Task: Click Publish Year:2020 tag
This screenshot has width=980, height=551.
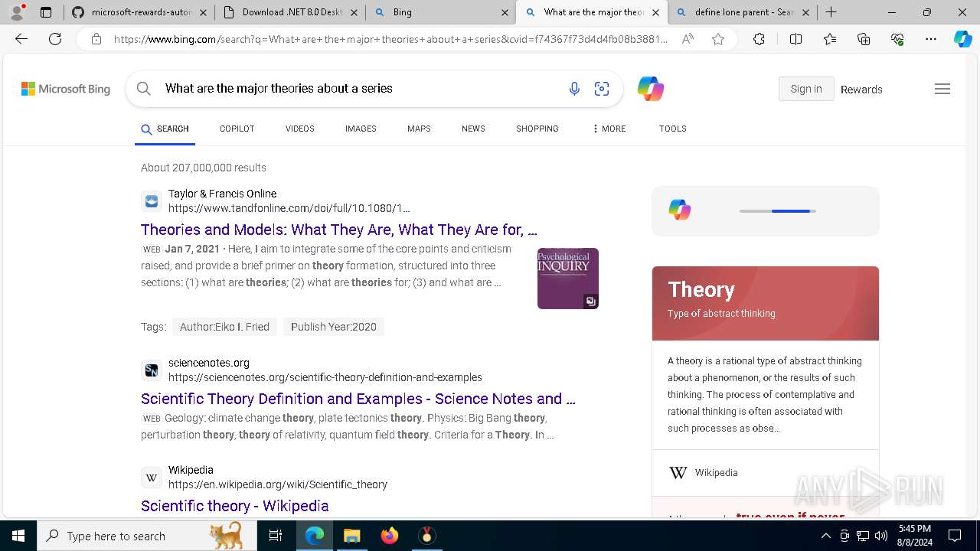Action: pyautogui.click(x=334, y=327)
